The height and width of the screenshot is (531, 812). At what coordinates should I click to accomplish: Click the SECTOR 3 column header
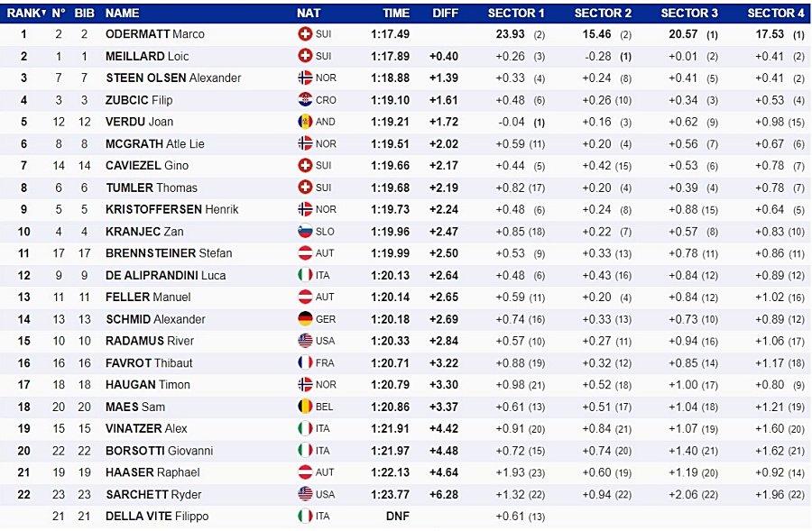[689, 13]
